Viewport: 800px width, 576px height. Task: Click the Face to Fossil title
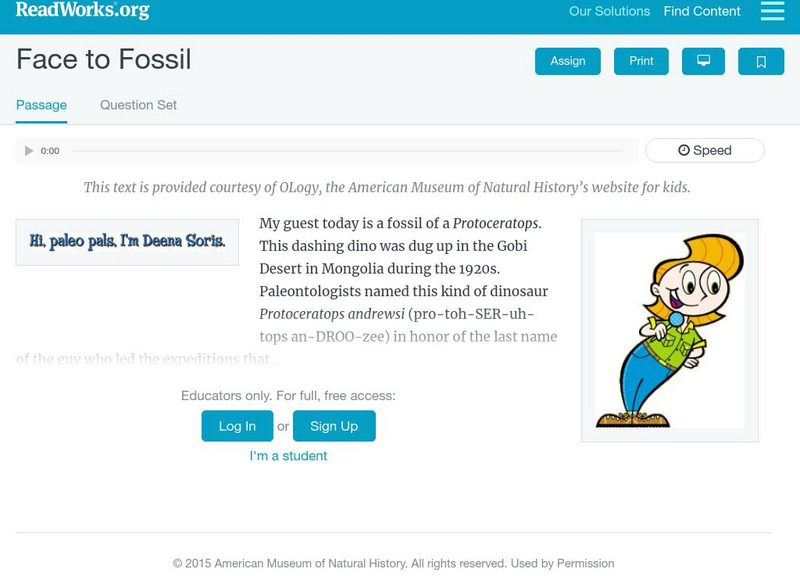point(104,60)
